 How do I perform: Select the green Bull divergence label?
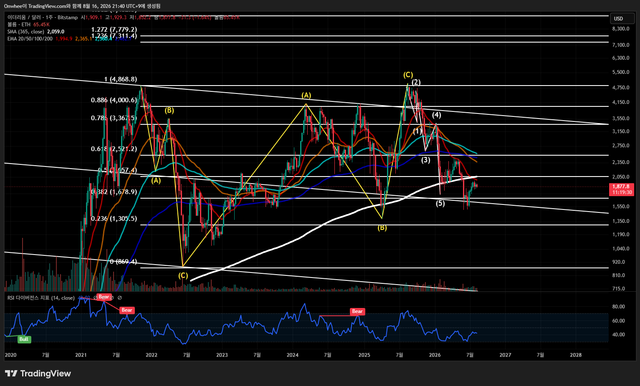point(24,339)
